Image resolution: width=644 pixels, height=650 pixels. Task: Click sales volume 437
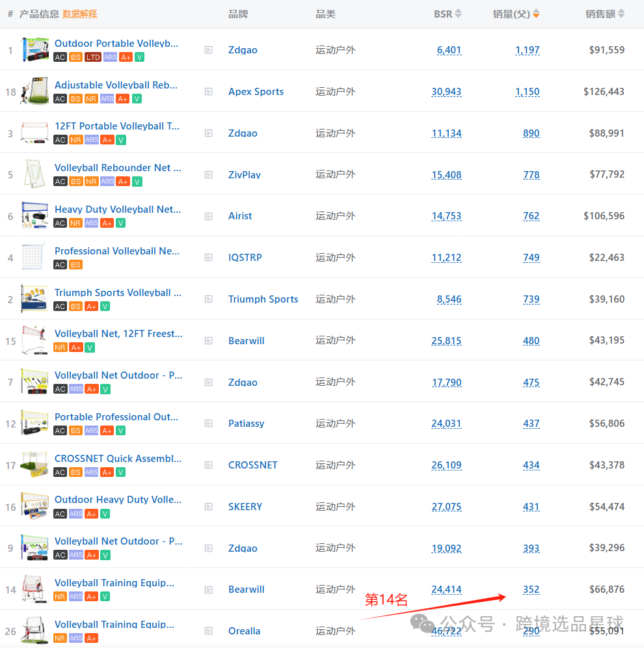click(x=531, y=424)
